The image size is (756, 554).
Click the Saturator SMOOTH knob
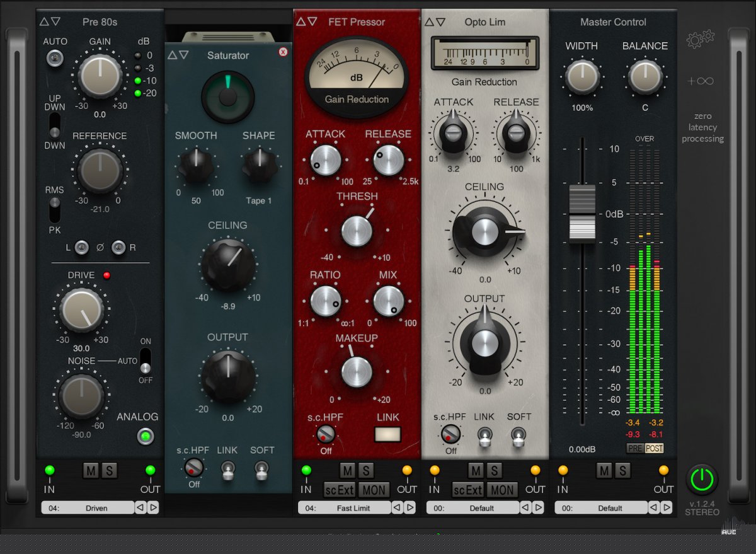[x=196, y=166]
